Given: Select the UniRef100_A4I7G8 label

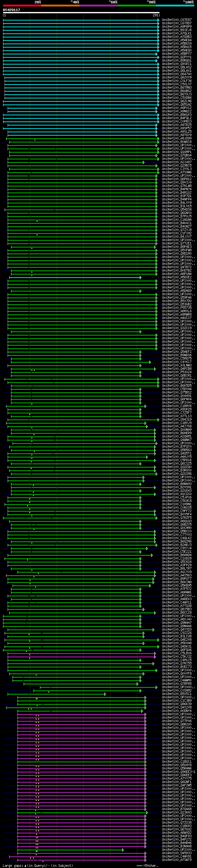Looking at the screenshot, I should pyautogui.click(x=176, y=426).
